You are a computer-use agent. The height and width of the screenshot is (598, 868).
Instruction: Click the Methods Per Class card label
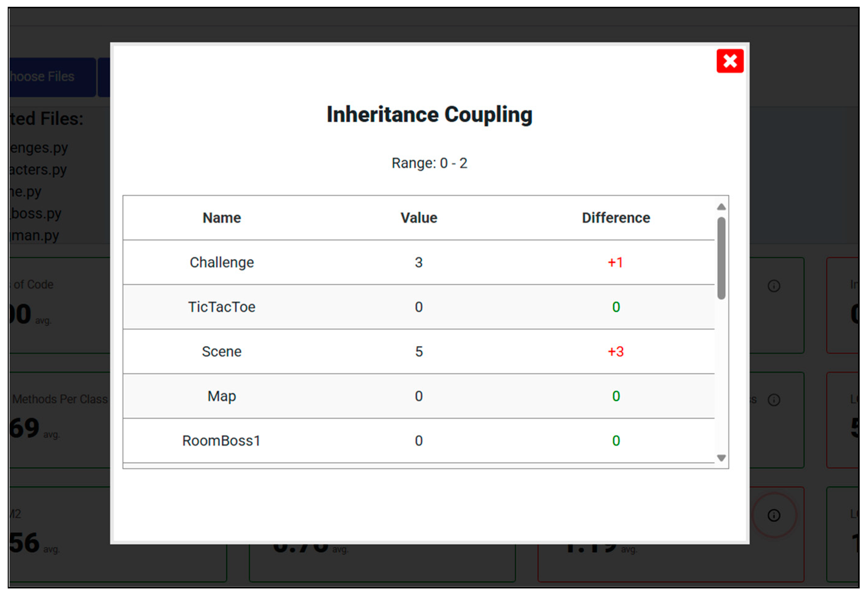[60, 399]
